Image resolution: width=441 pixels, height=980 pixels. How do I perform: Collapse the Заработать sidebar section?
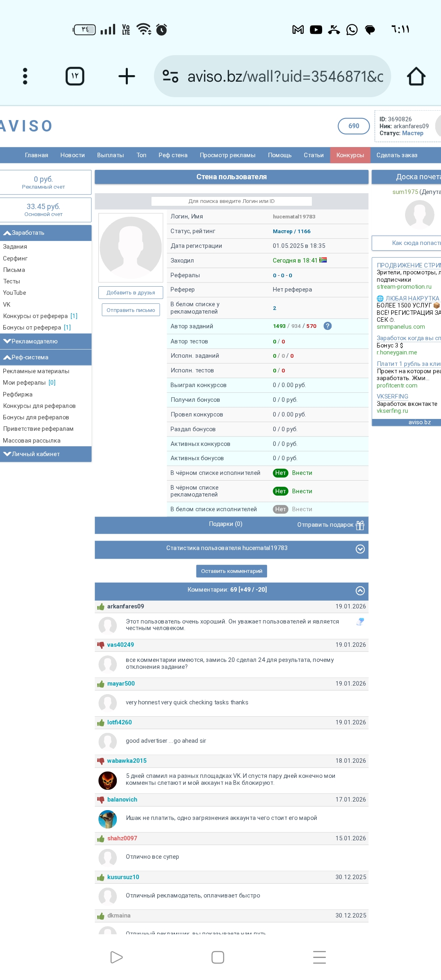pyautogui.click(x=46, y=233)
